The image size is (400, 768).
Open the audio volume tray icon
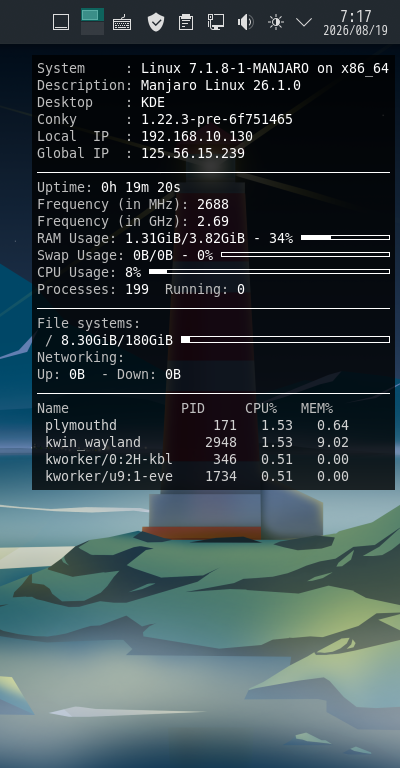click(x=245, y=22)
